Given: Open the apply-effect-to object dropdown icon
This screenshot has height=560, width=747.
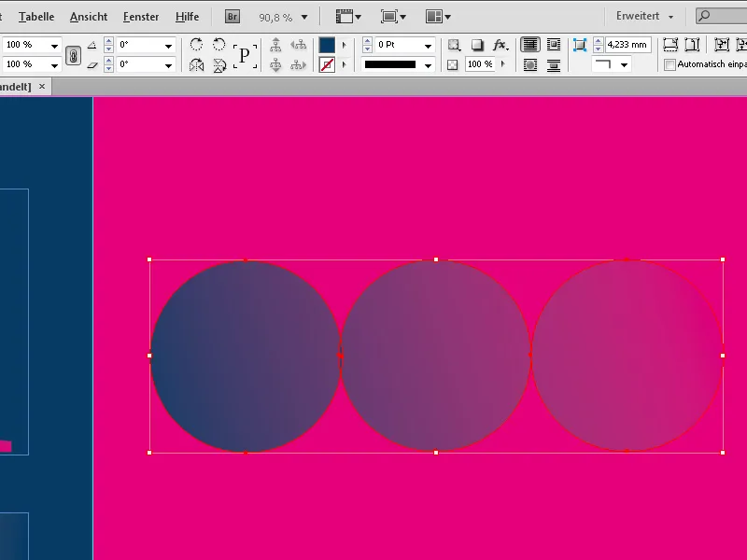Looking at the screenshot, I should pyautogui.click(x=454, y=45).
